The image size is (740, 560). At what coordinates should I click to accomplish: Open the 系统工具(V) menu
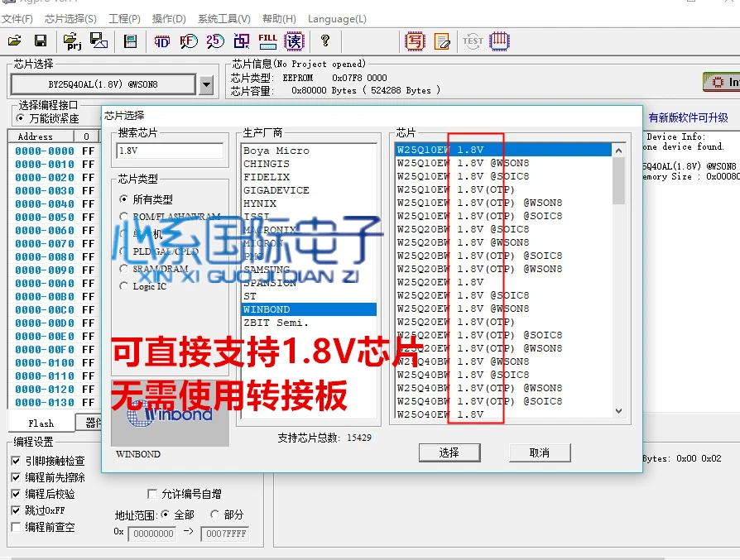(x=224, y=19)
